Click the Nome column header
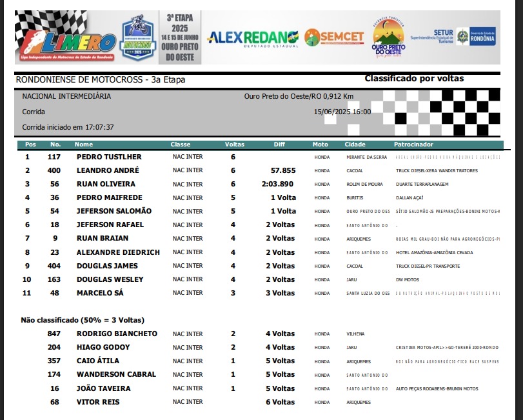 point(84,145)
